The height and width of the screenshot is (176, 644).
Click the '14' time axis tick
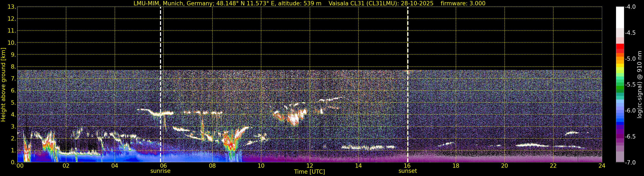click(358, 166)
